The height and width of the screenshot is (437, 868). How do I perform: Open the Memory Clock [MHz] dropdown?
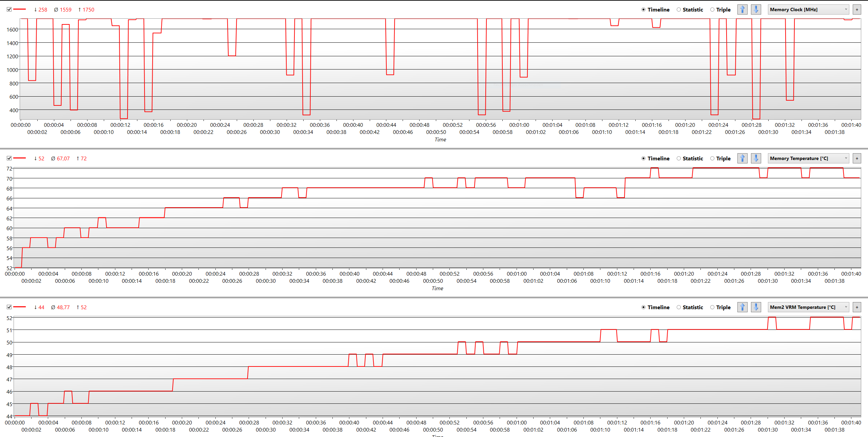[x=808, y=9]
